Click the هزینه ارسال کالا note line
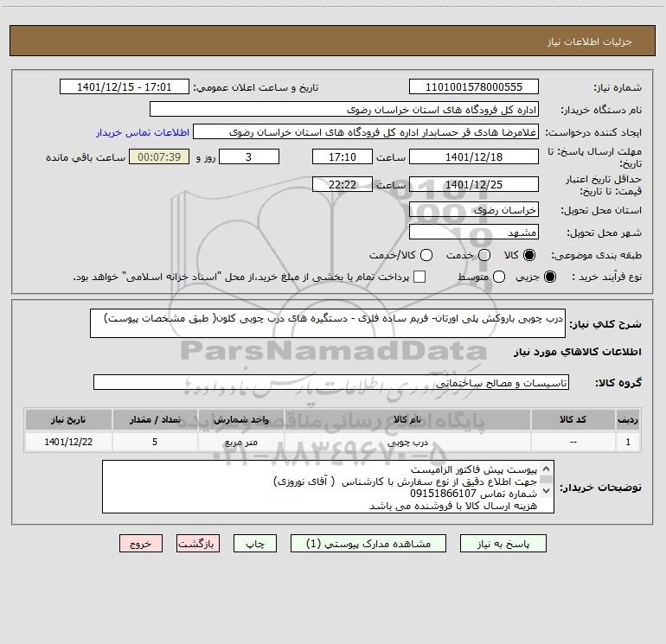The width and height of the screenshot is (666, 644). tap(453, 506)
